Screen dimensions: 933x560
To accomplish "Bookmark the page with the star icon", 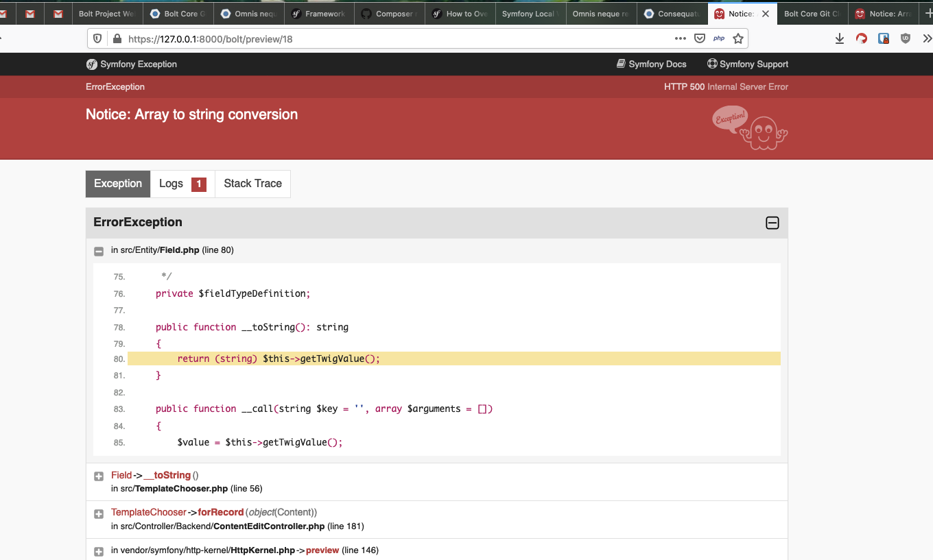I will pyautogui.click(x=738, y=38).
